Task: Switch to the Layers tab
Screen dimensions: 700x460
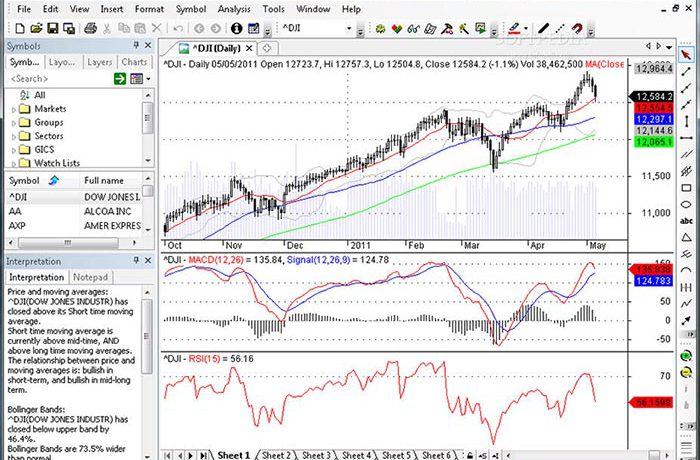Action: [100, 62]
